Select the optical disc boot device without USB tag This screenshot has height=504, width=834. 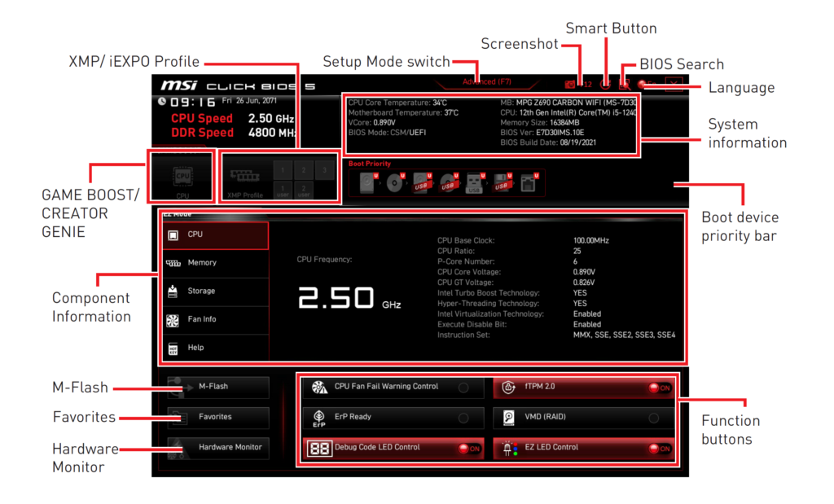pyautogui.click(x=395, y=183)
